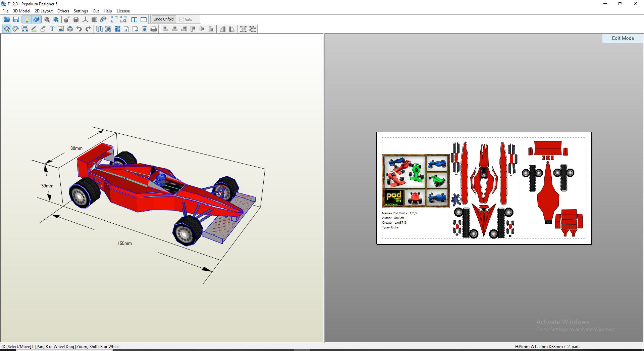The height and width of the screenshot is (351, 644).
Task: Click the Pod Gold preview image on the sheet
Action: [x=415, y=181]
